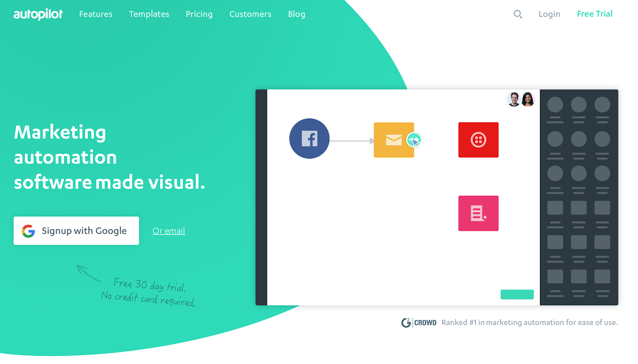
Task: Open the search magnifier icon
Action: (x=518, y=14)
